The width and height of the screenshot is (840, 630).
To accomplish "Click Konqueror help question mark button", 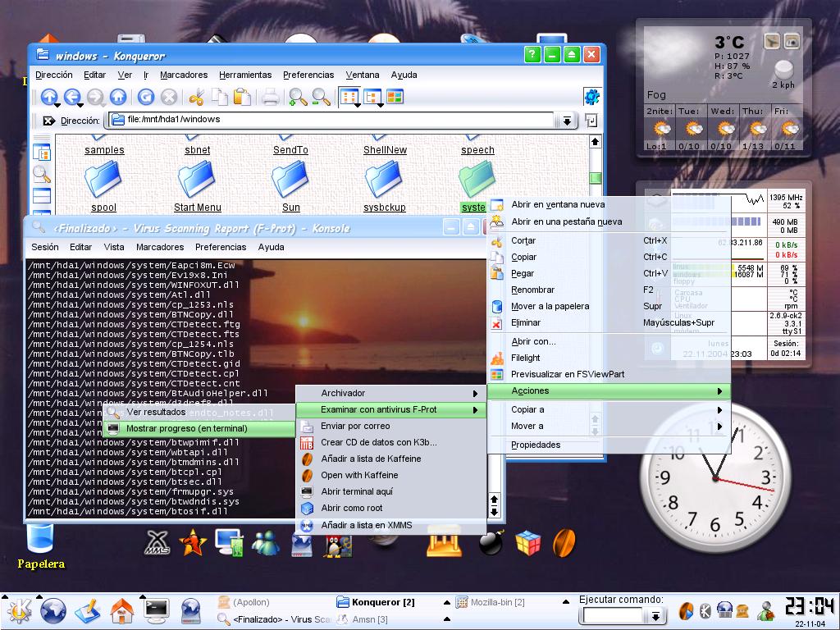I will coord(532,55).
